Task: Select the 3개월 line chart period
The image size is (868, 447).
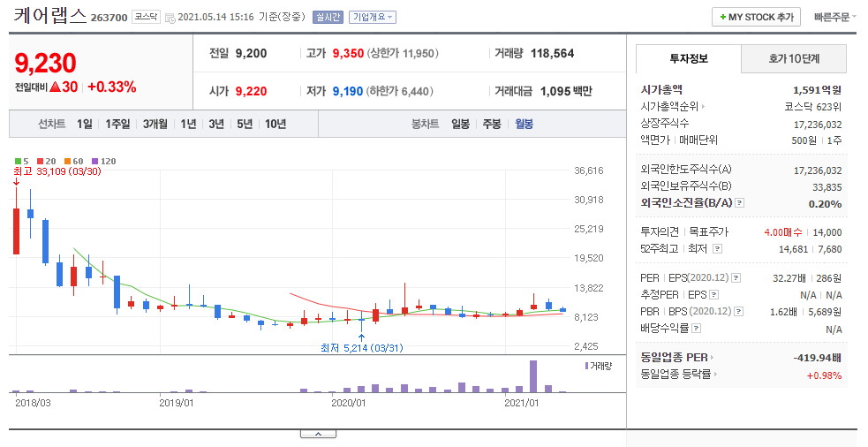Action: pyautogui.click(x=155, y=124)
